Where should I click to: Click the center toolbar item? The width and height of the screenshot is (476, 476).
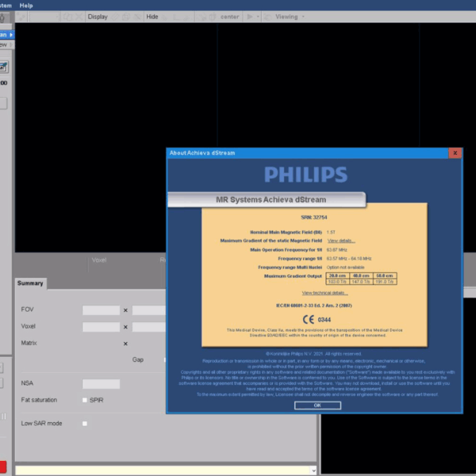(229, 17)
